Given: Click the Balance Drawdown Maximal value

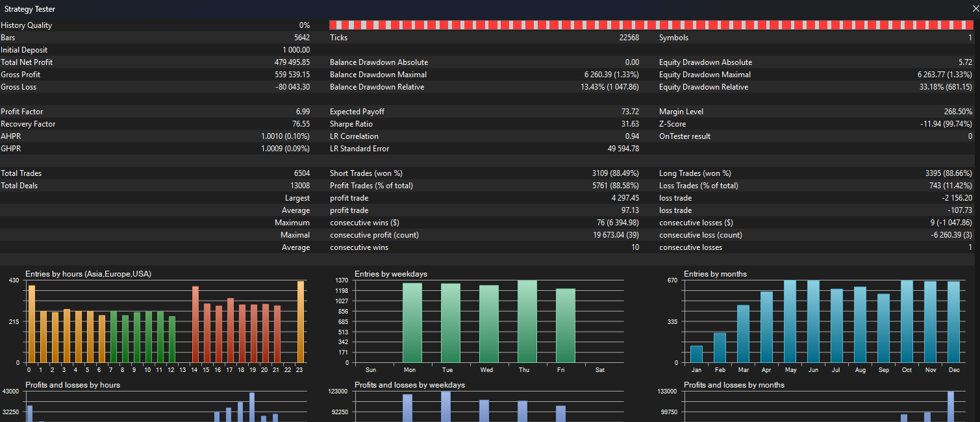Looking at the screenshot, I should pos(610,74).
